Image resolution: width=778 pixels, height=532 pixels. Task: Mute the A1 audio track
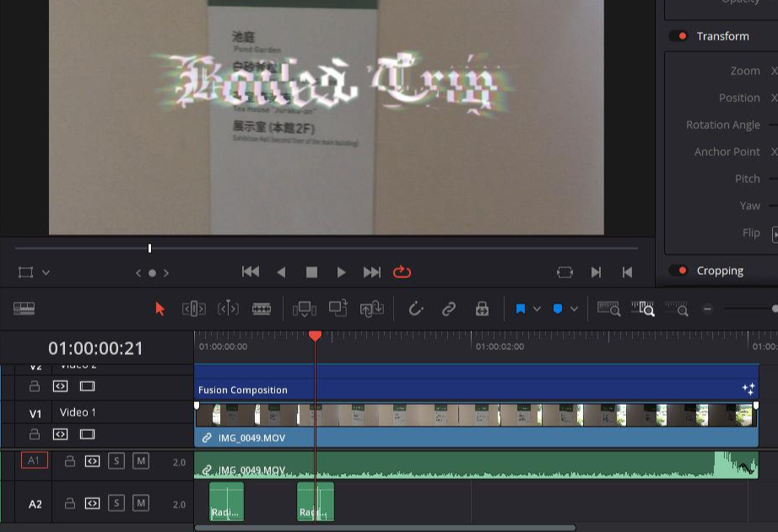pyautogui.click(x=141, y=461)
